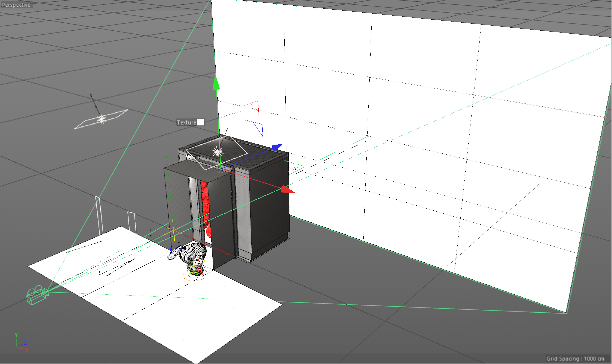This screenshot has height=364, width=612.
Task: Click the blue Z-axis arrow handle
Action: tap(277, 147)
